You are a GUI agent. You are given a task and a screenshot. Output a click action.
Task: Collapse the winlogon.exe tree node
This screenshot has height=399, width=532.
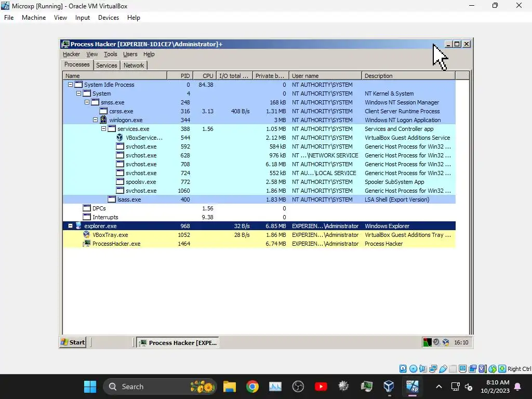pyautogui.click(x=96, y=120)
